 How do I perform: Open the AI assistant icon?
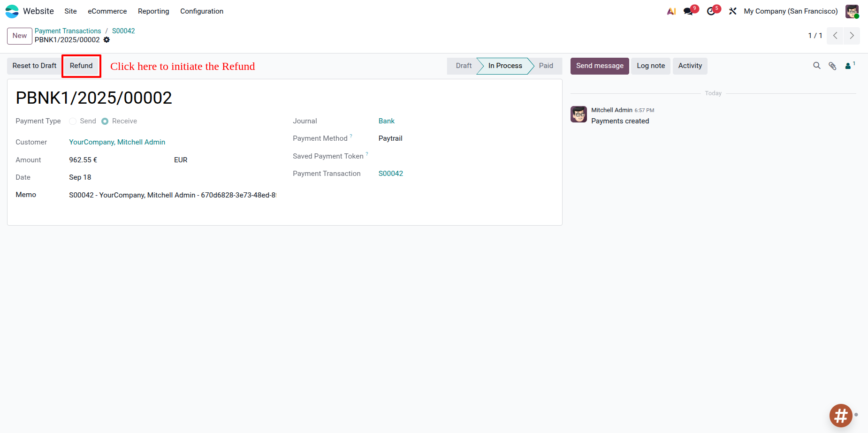coord(671,11)
